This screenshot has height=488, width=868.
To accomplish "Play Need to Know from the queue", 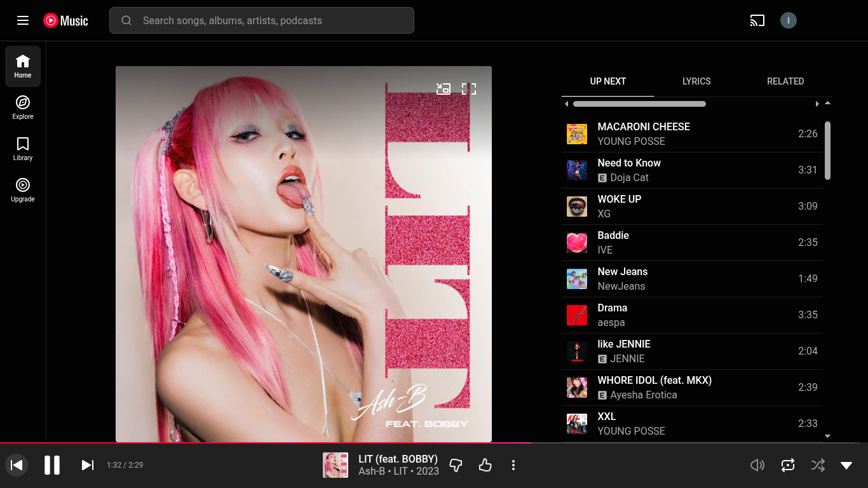I will 692,170.
